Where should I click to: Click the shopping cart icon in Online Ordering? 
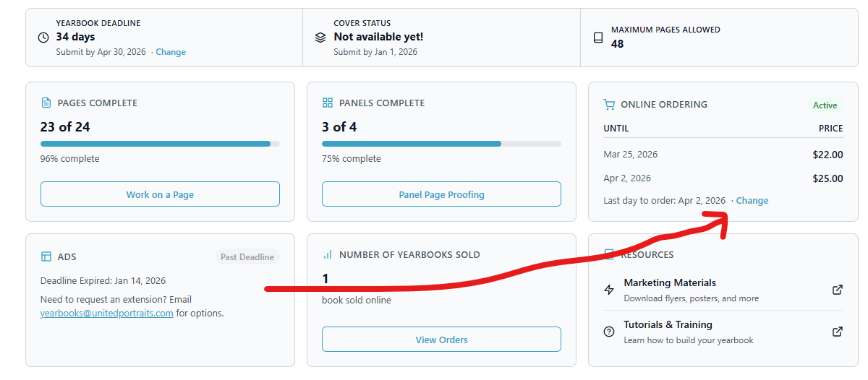click(x=609, y=105)
